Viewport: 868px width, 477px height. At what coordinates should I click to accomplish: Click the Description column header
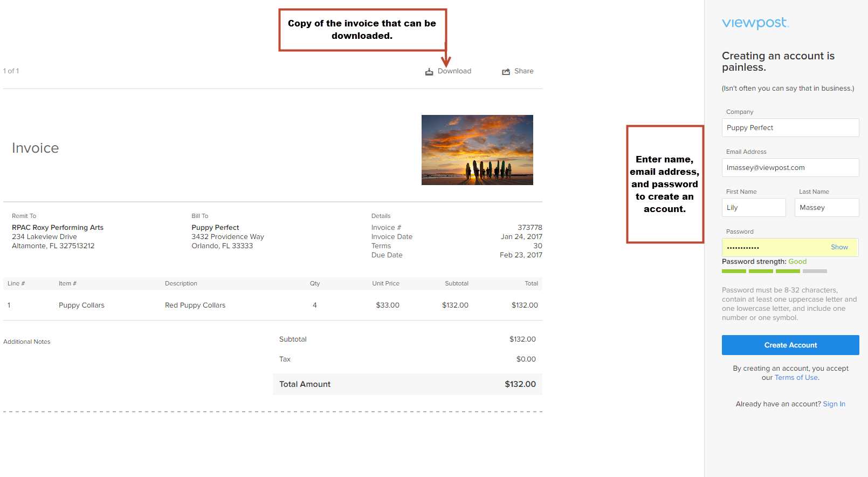181,284
